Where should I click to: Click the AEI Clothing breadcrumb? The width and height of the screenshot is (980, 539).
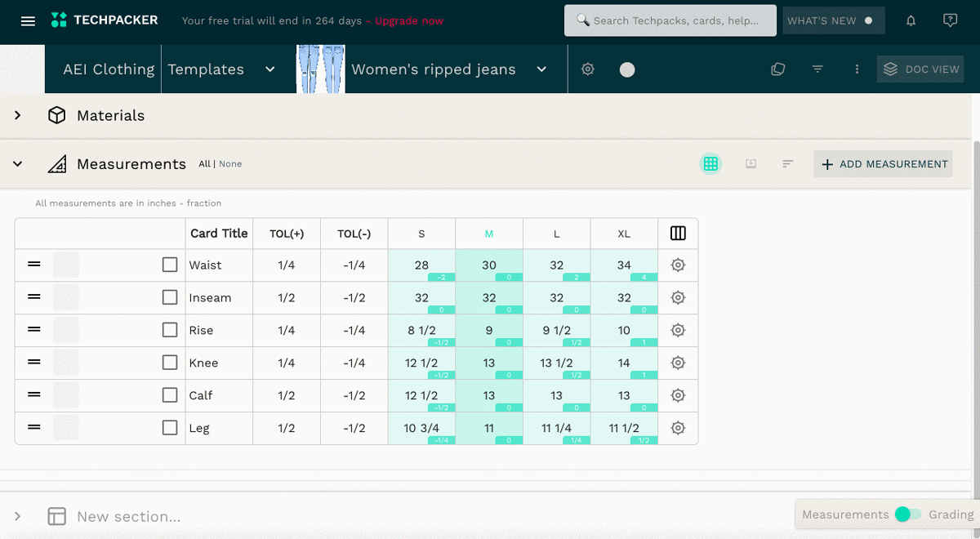[109, 69]
